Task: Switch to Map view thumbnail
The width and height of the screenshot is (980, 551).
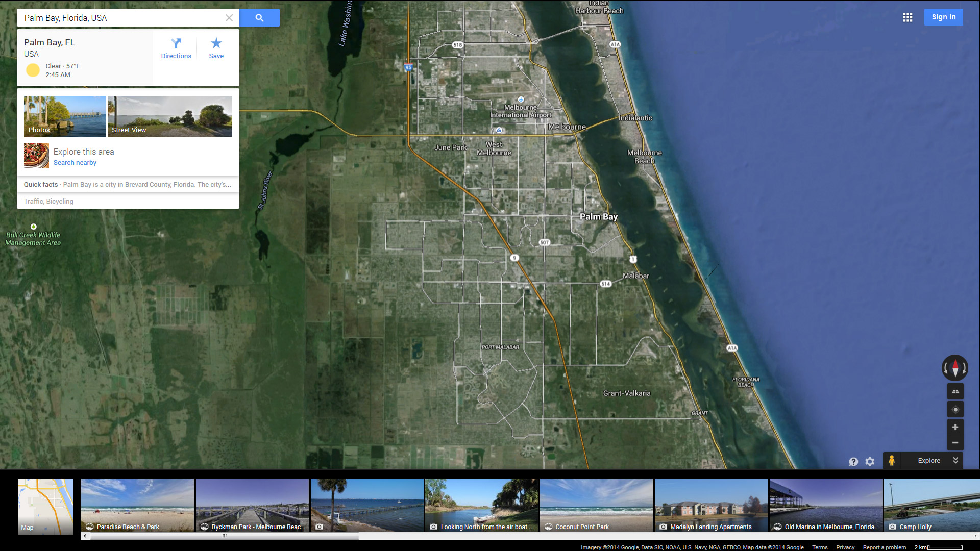Action: coord(45,506)
